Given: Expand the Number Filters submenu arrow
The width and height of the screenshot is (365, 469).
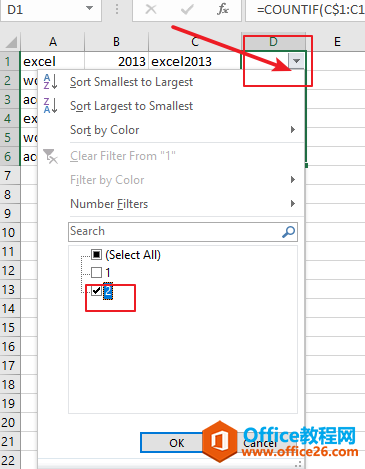Looking at the screenshot, I should pos(293,203).
